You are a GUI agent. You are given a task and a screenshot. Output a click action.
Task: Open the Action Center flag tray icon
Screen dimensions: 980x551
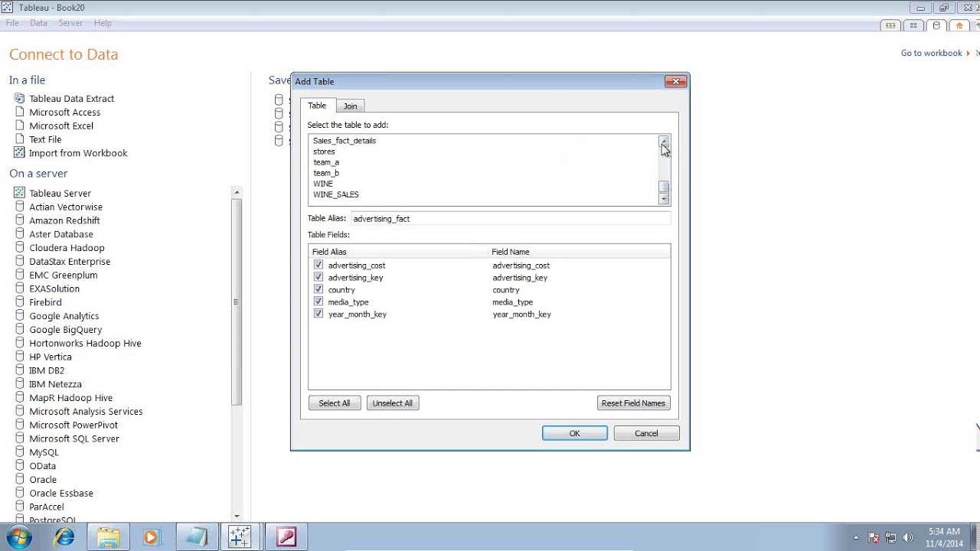(874, 537)
